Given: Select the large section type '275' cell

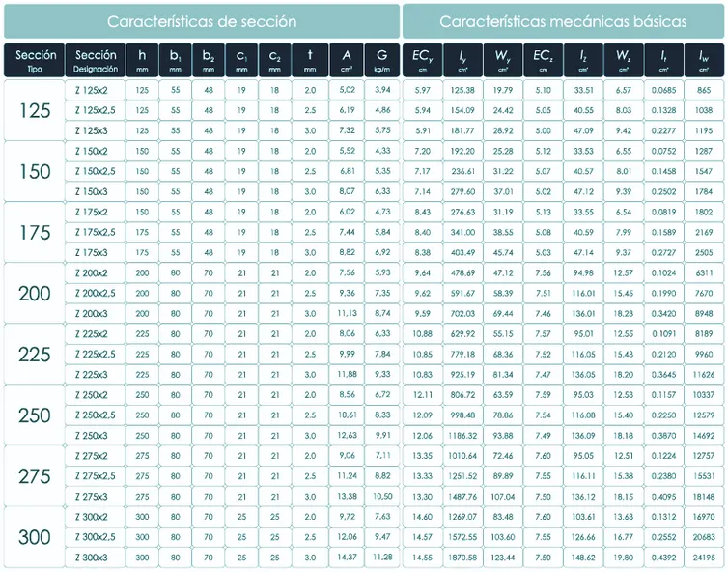Looking at the screenshot, I should [x=35, y=476].
